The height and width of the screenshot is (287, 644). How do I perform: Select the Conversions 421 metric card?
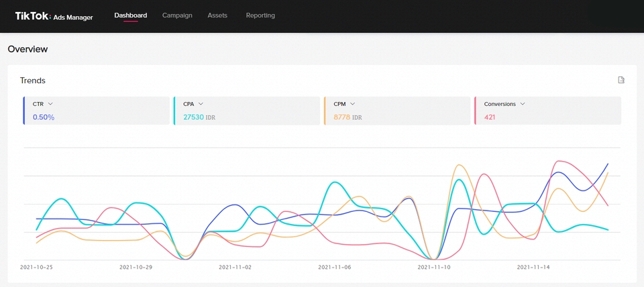tap(547, 111)
